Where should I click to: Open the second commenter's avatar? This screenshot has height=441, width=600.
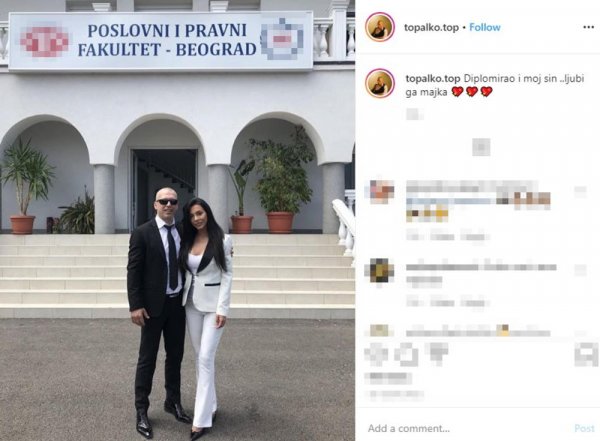click(x=379, y=270)
